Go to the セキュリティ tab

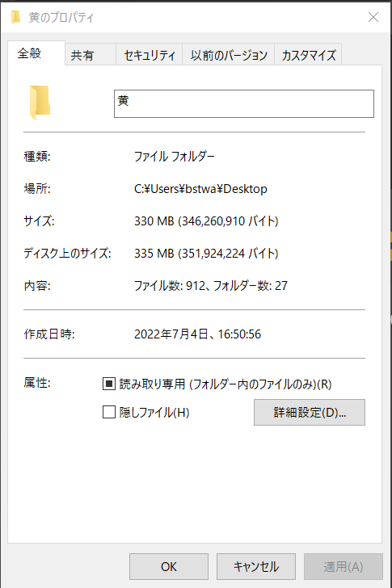pyautogui.click(x=150, y=55)
